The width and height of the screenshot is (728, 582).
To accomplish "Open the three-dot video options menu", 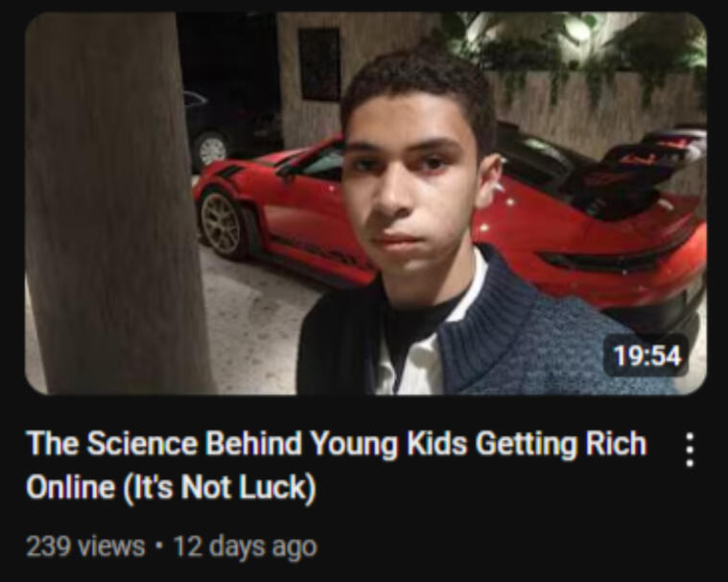I will [690, 451].
